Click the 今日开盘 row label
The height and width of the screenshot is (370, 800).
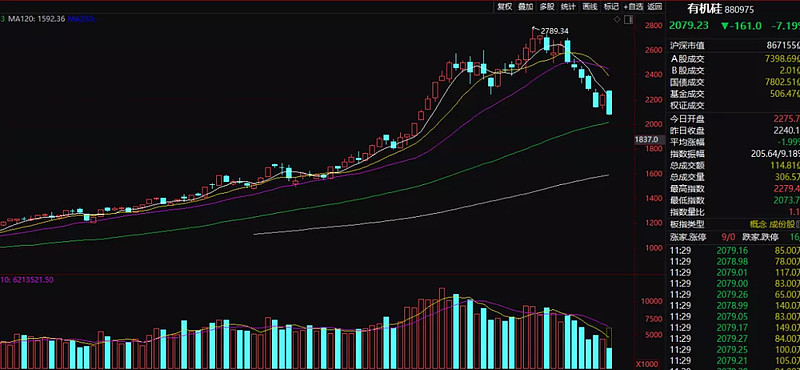pyautogui.click(x=687, y=119)
